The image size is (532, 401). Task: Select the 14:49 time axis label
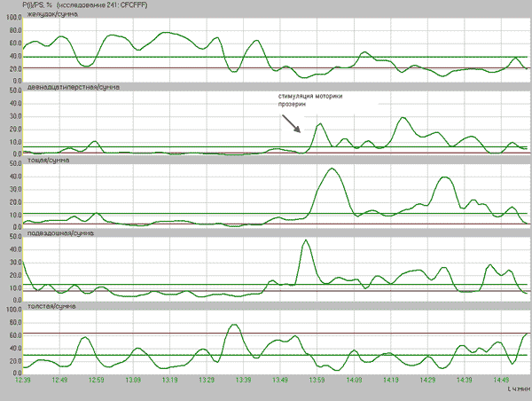(501, 380)
